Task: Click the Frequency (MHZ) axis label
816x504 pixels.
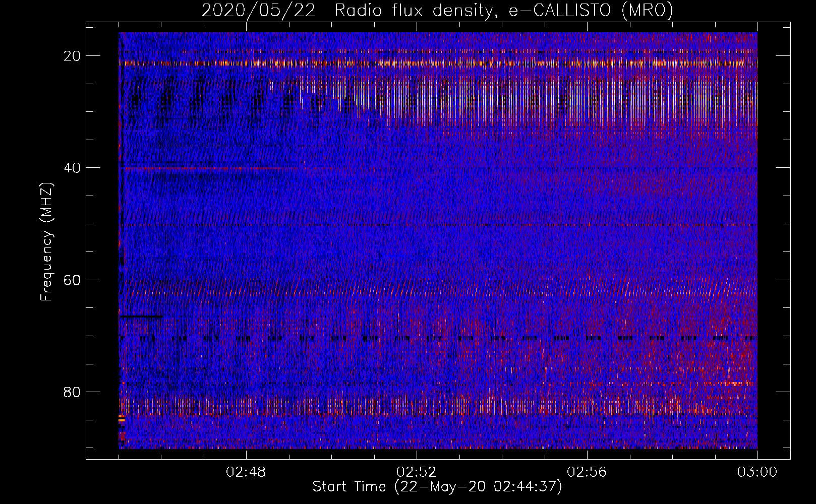Action: pyautogui.click(x=46, y=242)
